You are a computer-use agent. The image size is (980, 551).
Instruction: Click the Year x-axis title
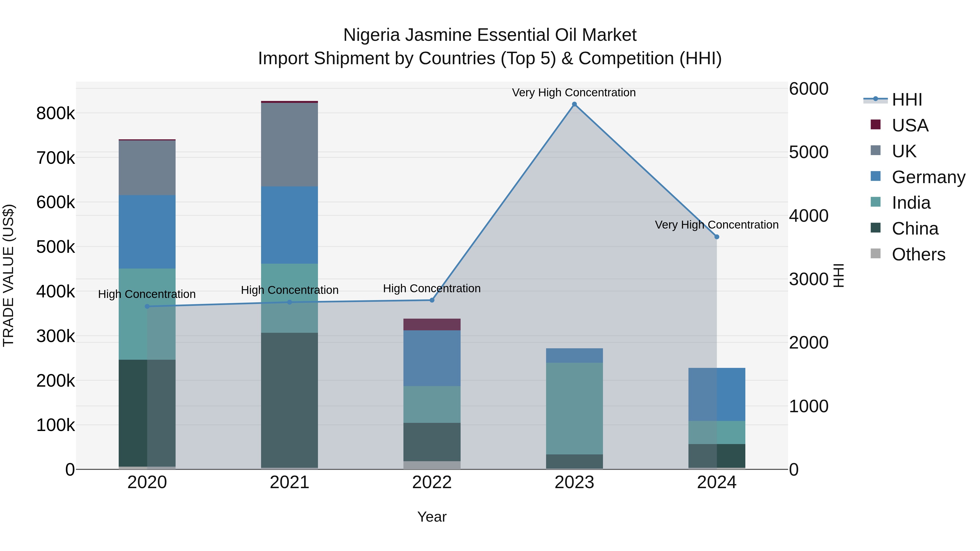[x=432, y=517]
